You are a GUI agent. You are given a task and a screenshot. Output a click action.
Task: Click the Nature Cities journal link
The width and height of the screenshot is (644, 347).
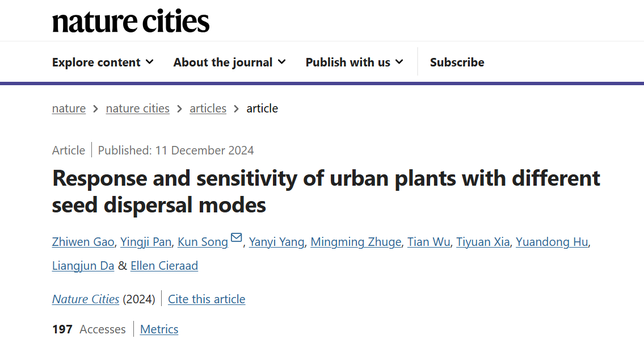coord(86,299)
